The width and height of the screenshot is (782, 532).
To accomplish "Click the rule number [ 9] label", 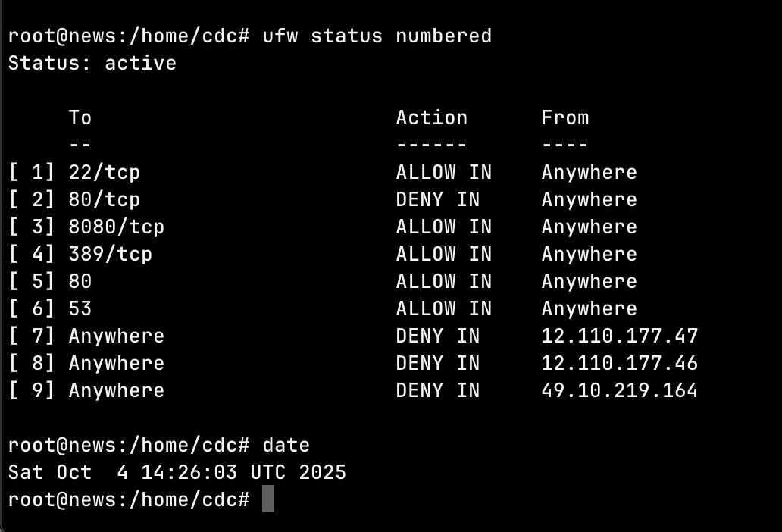I will click(x=32, y=390).
